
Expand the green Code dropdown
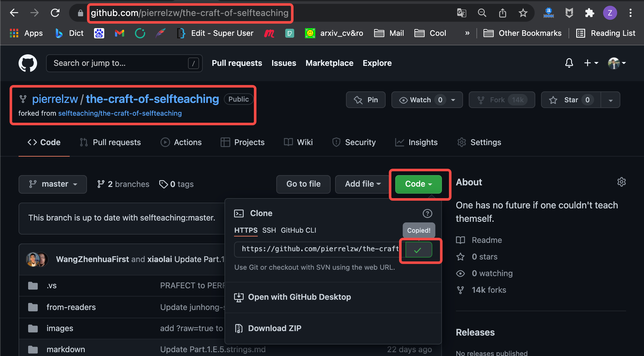[x=418, y=184]
